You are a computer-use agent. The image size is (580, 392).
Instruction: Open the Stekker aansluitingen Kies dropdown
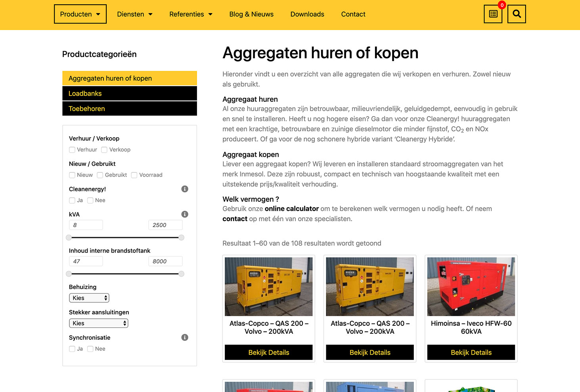[99, 323]
